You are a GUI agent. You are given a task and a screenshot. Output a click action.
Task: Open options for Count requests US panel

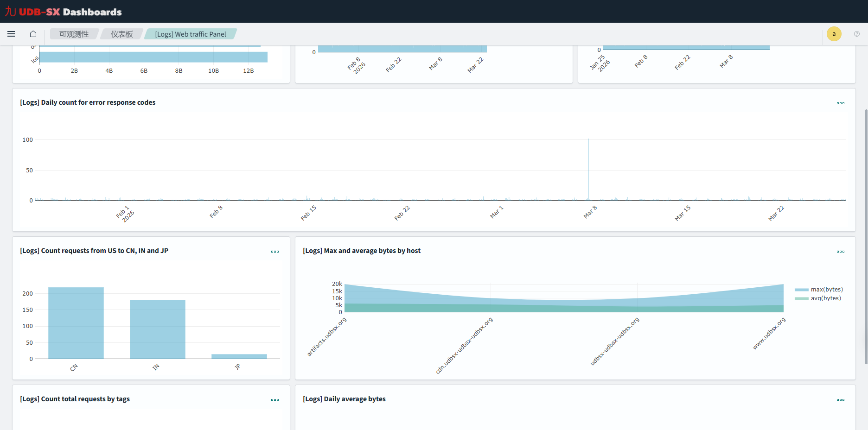[275, 252]
